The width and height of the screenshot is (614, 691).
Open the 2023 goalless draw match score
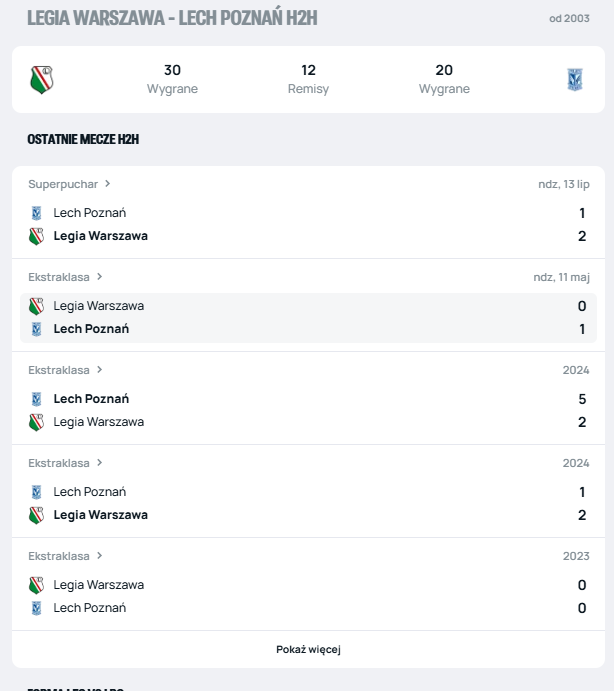pos(582,596)
